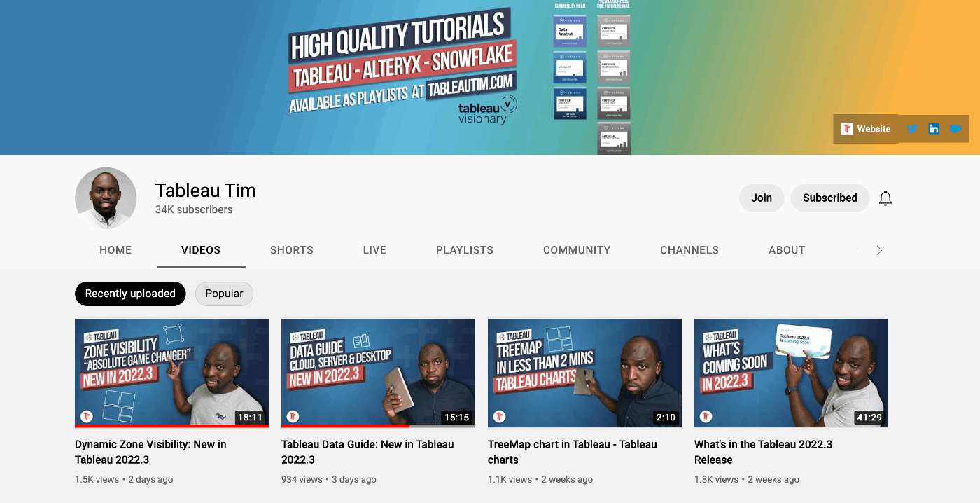Image resolution: width=980 pixels, height=503 pixels.
Task: Click the red progress bar under Zone Visibility video
Action: tap(171, 425)
